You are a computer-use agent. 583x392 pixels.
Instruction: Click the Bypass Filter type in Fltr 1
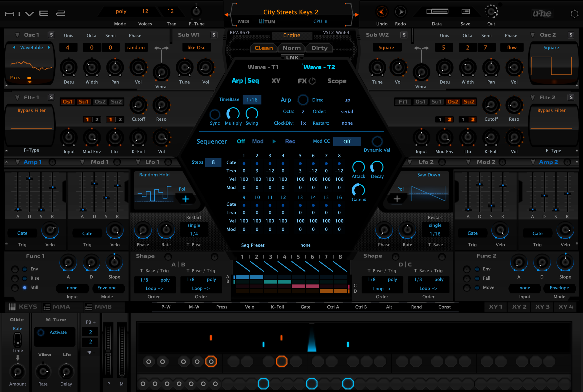(32, 110)
